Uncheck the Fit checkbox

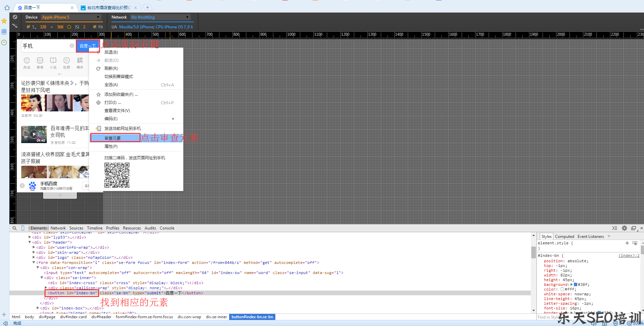point(95,27)
